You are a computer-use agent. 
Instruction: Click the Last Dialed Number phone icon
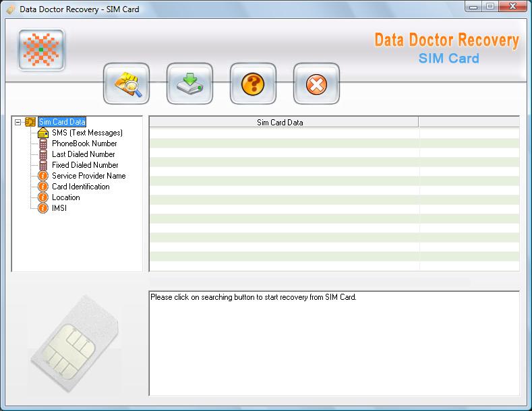coord(43,154)
